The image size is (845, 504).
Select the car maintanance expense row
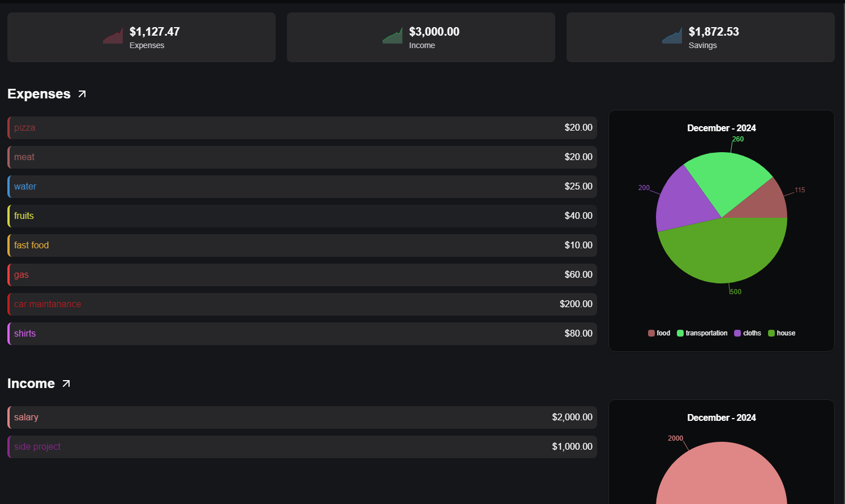[302, 304]
